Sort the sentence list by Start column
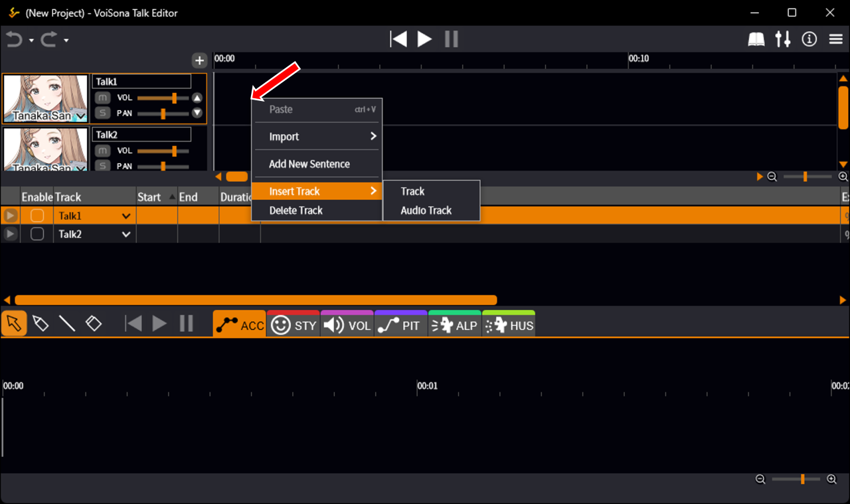Screen dimensions: 850x504 tap(157, 197)
